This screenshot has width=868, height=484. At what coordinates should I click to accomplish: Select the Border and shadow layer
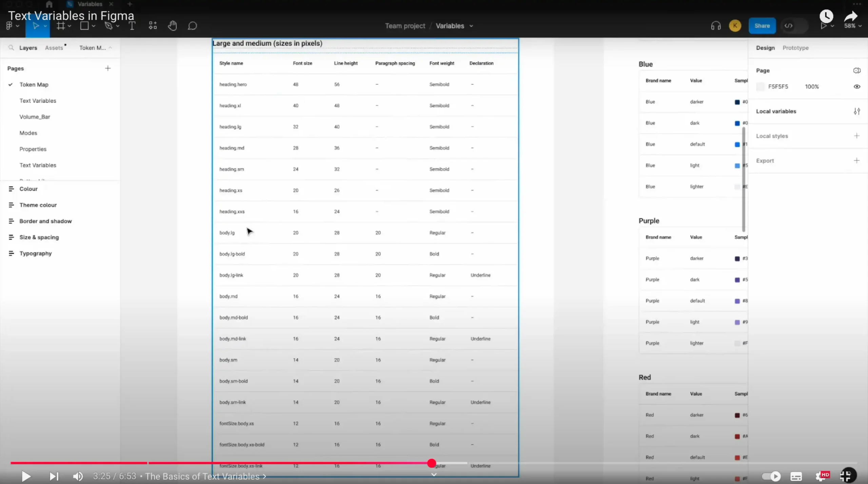pos(45,221)
